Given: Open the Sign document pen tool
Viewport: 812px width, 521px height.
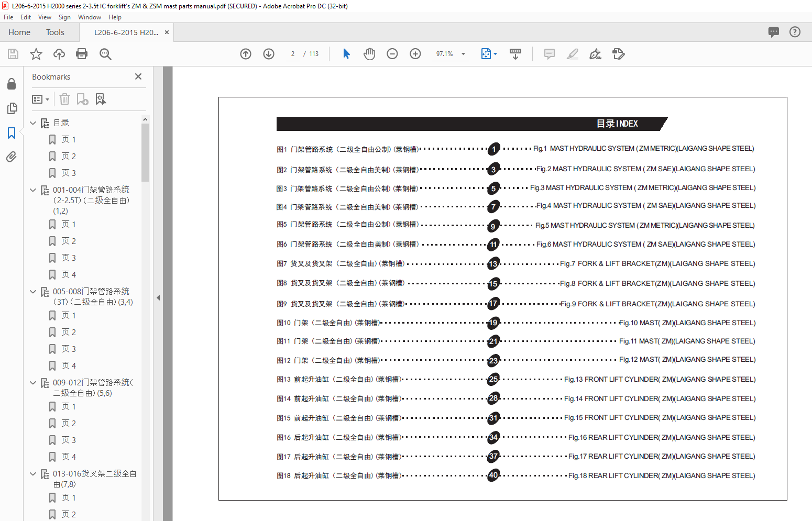Looking at the screenshot, I should point(595,54).
